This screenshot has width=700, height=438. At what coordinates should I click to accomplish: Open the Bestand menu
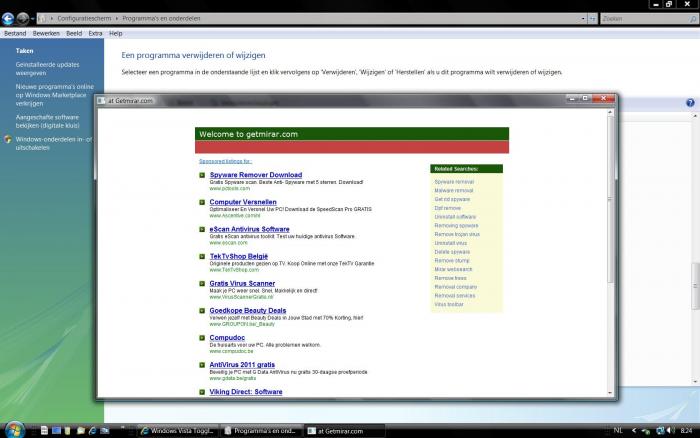pos(15,33)
